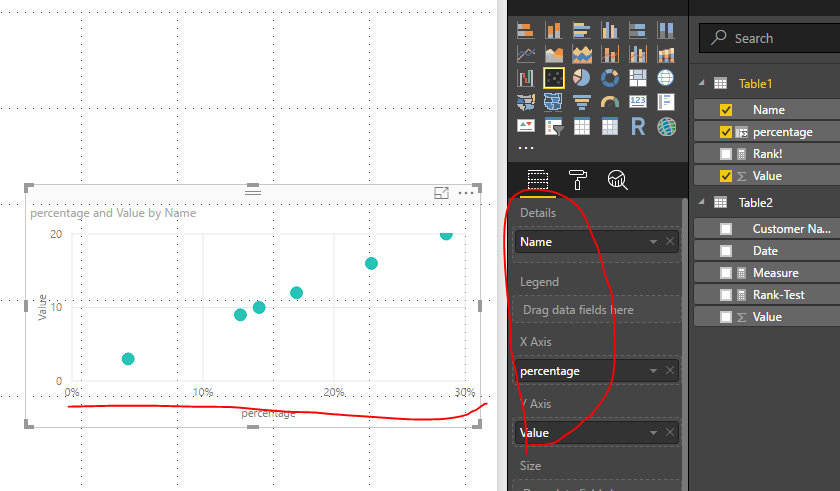Select the line chart visual
Image resolution: width=840 pixels, height=491 pixels.
click(526, 54)
